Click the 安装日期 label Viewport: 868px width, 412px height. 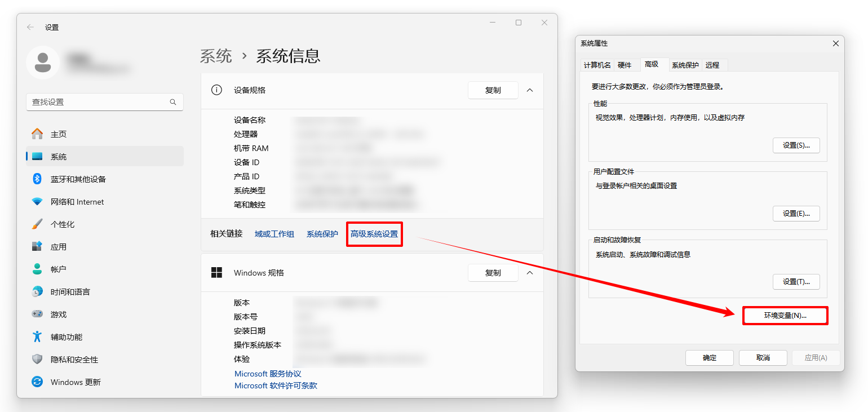pyautogui.click(x=250, y=331)
